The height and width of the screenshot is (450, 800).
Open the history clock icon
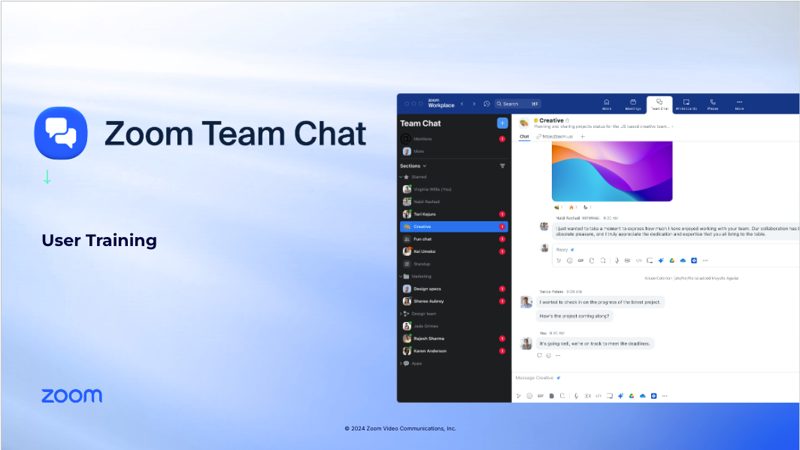pyautogui.click(x=487, y=104)
